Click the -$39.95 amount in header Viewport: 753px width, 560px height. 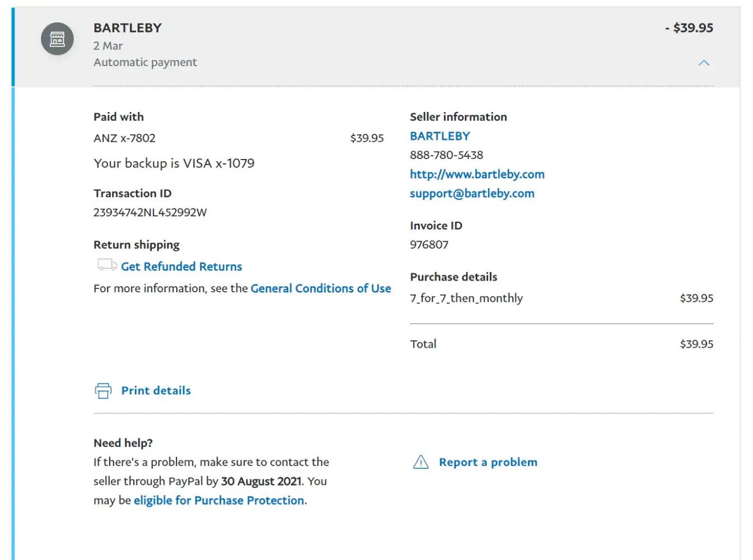(x=689, y=28)
